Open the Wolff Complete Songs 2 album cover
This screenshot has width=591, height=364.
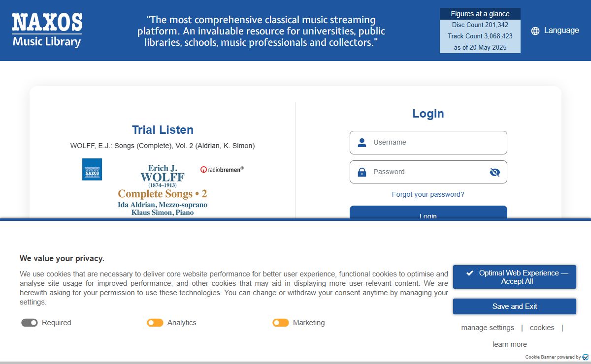pyautogui.click(x=163, y=188)
